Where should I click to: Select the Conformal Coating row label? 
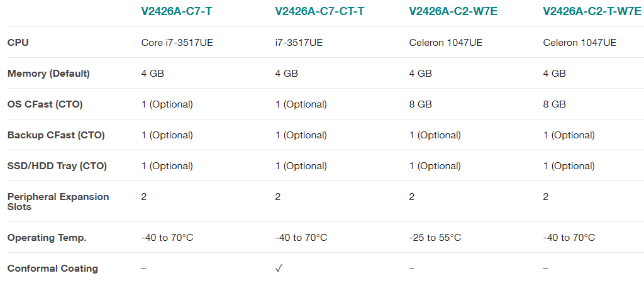tap(53, 269)
